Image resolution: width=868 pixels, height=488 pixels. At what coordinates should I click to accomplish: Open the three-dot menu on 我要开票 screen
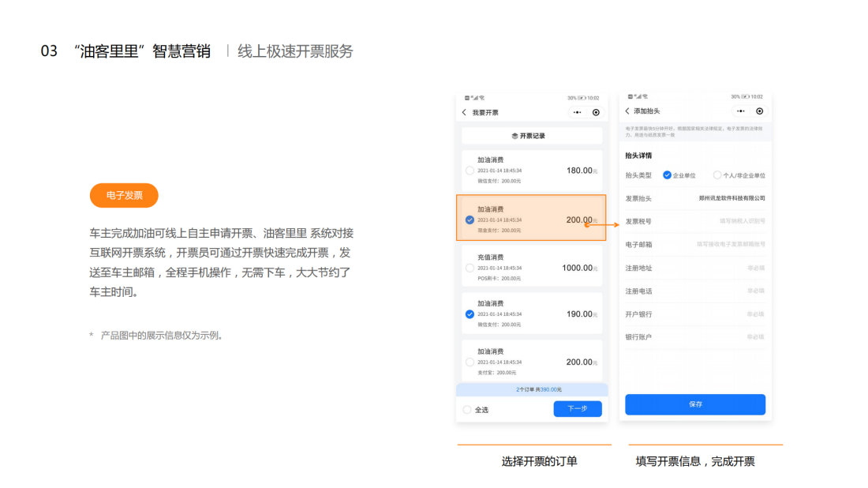coord(578,112)
